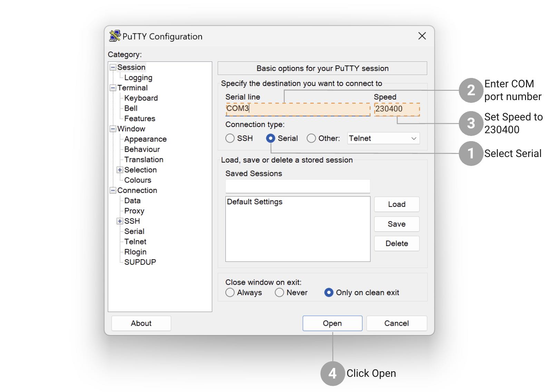
Task: Select the Selection item in the tree
Action: point(140,170)
